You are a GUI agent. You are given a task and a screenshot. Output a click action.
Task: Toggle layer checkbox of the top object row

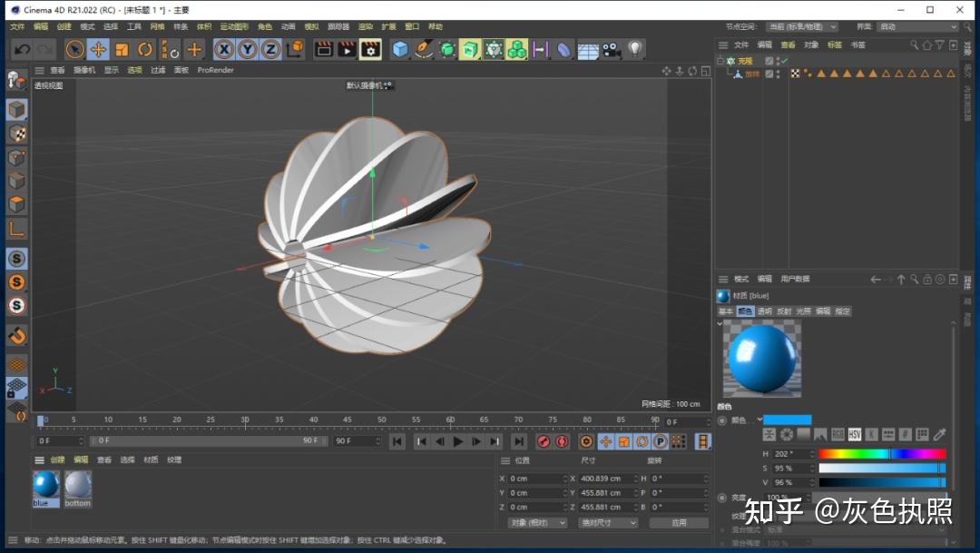(769, 61)
